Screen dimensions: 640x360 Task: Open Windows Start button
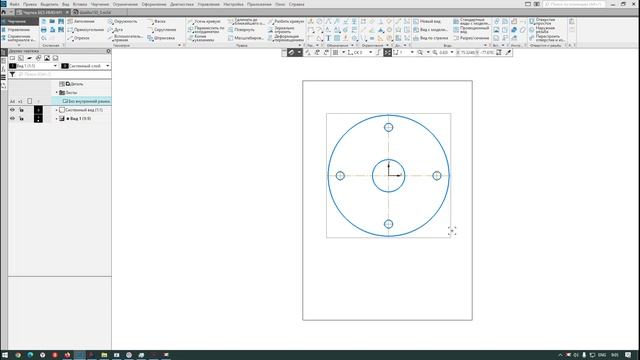pyautogui.click(x=5, y=355)
